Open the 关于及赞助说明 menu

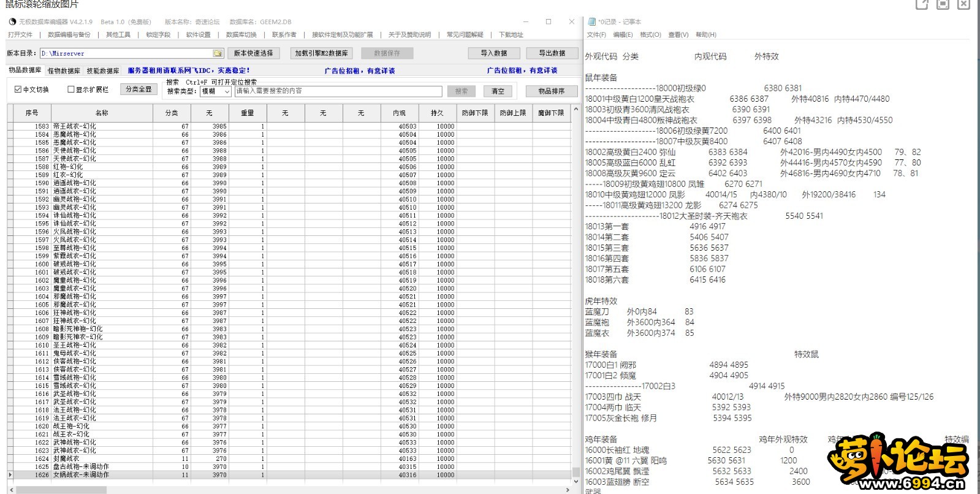tap(409, 35)
